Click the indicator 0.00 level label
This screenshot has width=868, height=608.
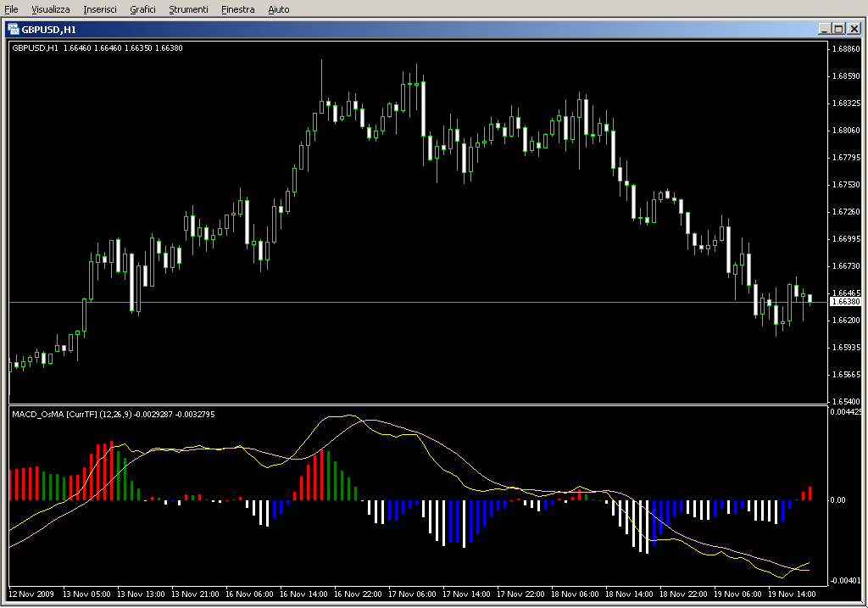point(837,500)
